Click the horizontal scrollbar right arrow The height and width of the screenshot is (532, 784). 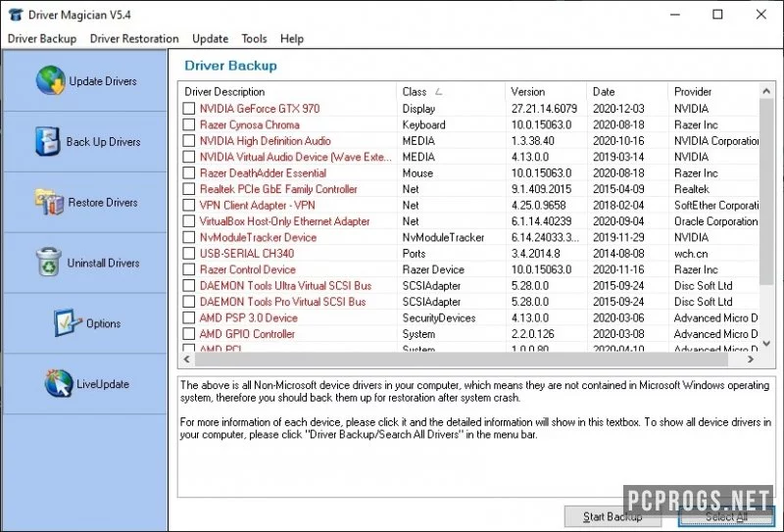click(x=751, y=359)
